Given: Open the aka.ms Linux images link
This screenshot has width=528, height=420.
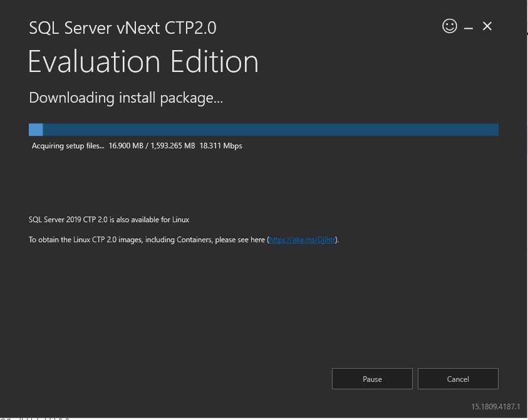Looking at the screenshot, I should click(303, 240).
